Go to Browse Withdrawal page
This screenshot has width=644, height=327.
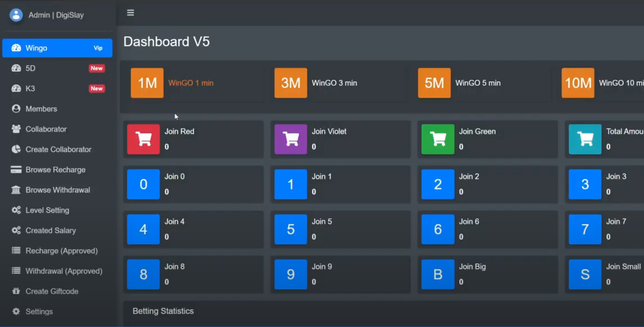pyautogui.click(x=58, y=190)
